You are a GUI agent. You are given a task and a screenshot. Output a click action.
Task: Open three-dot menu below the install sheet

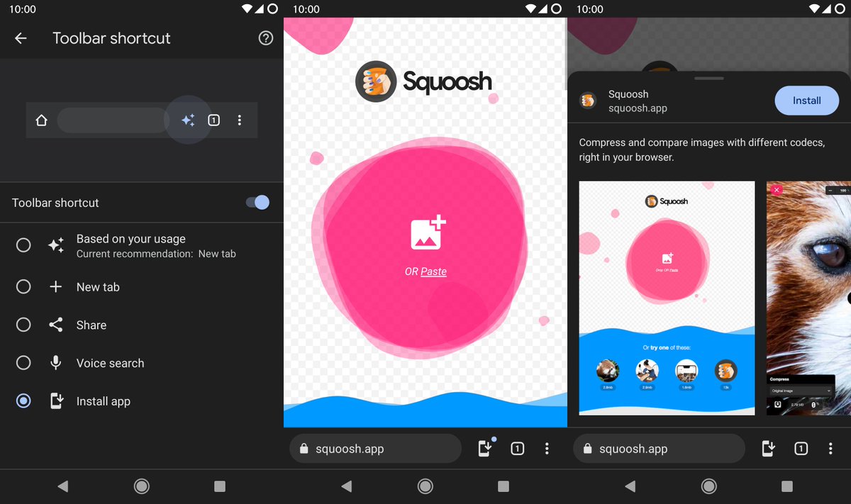click(830, 449)
